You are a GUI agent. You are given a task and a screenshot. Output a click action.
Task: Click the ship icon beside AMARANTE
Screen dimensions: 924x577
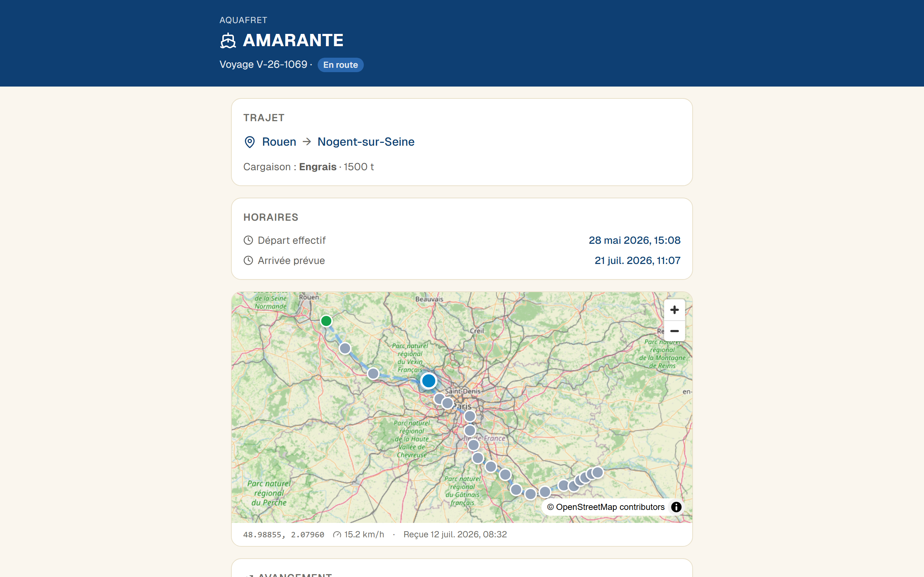pos(228,40)
